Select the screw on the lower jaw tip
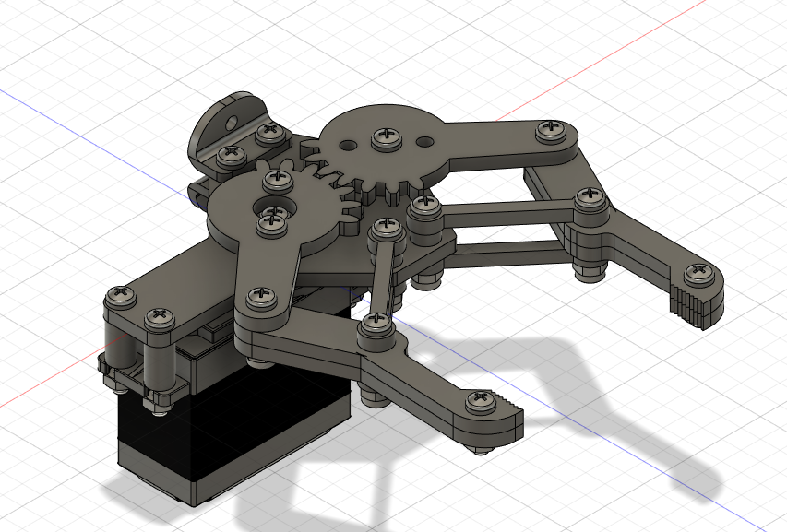 [483, 401]
